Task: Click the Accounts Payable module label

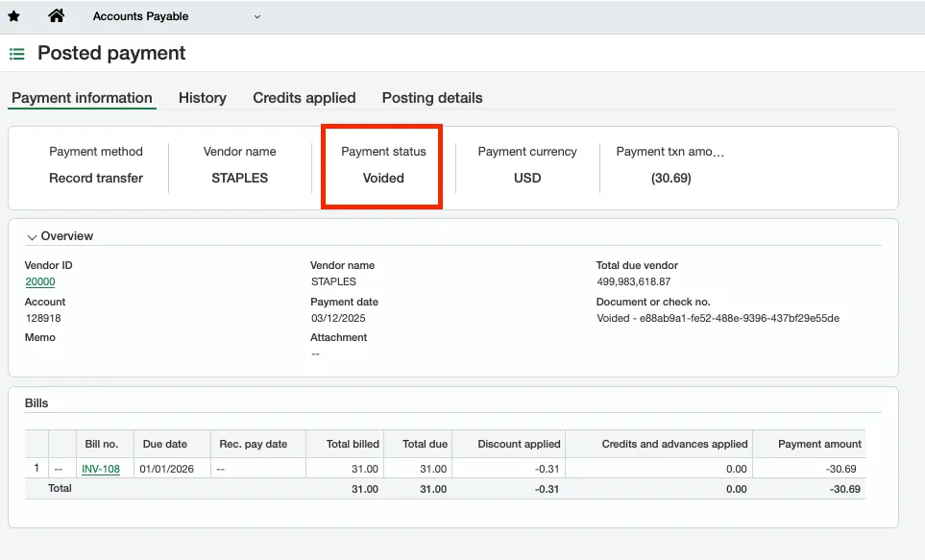Action: click(140, 16)
